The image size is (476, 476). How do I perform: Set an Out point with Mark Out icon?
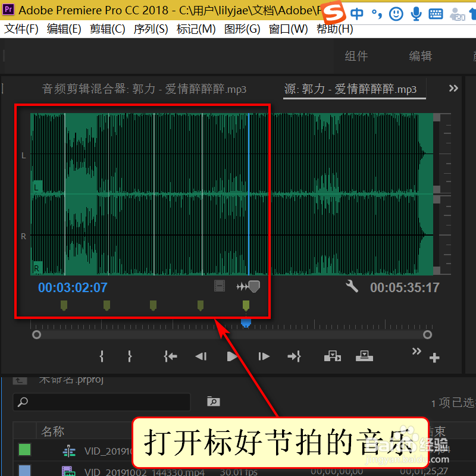[130, 356]
